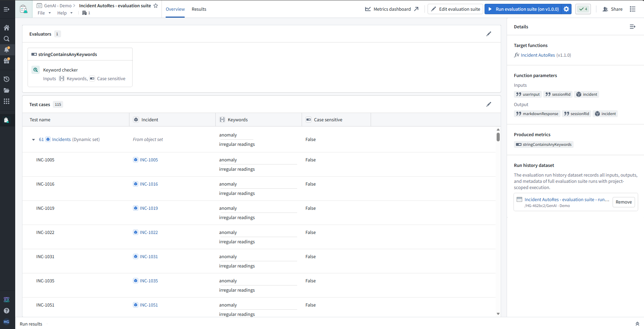Open the File dropdown menu
644x329 pixels.
pos(44,13)
